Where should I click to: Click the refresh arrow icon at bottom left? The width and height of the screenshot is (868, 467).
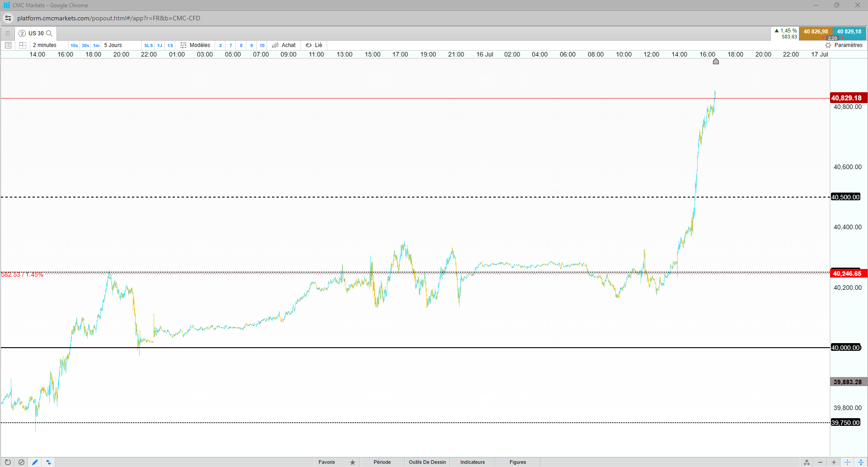coord(8,462)
